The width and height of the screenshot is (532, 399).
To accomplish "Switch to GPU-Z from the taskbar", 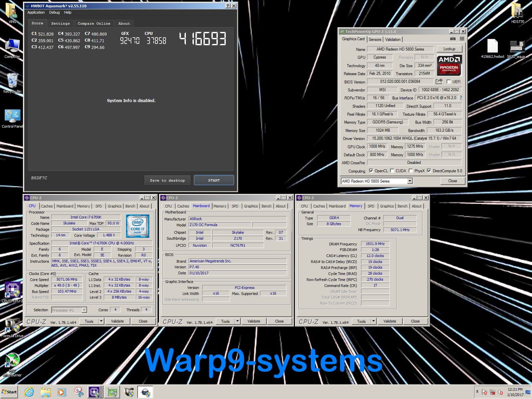I will click(112, 392).
